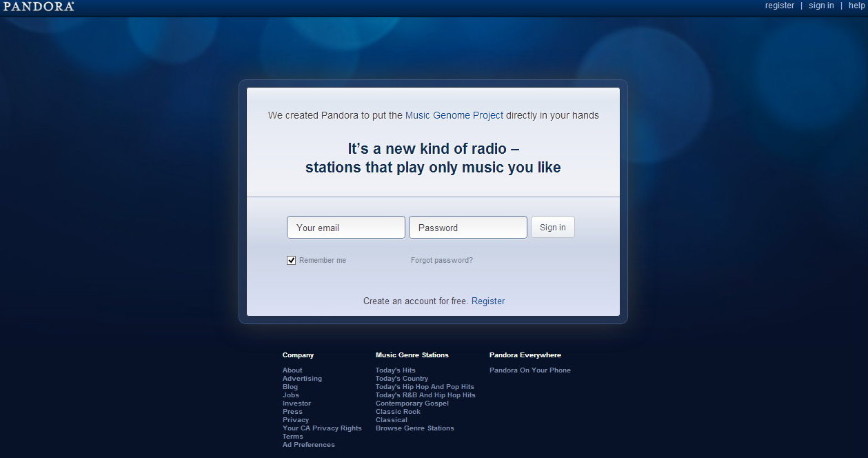This screenshot has width=868, height=458.
Task: Open the About footer link
Action: click(292, 370)
